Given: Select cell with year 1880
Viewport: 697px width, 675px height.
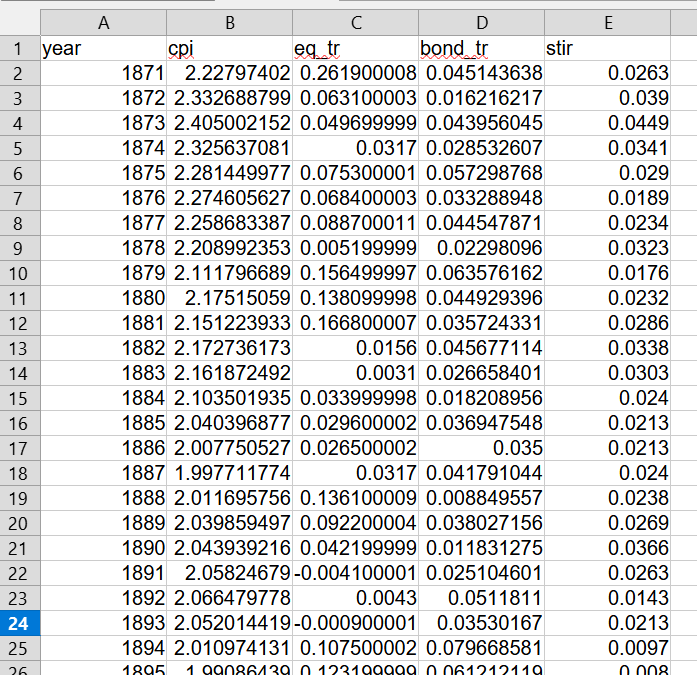Looking at the screenshot, I should (104, 298).
